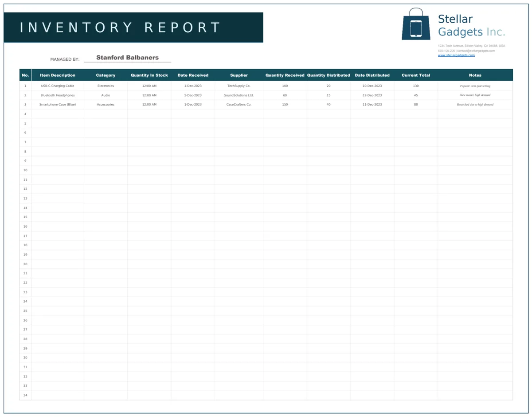532x417 pixels.
Task: Select the 'SoundSolutions Ltd.' supplier cell
Action: (x=239, y=95)
